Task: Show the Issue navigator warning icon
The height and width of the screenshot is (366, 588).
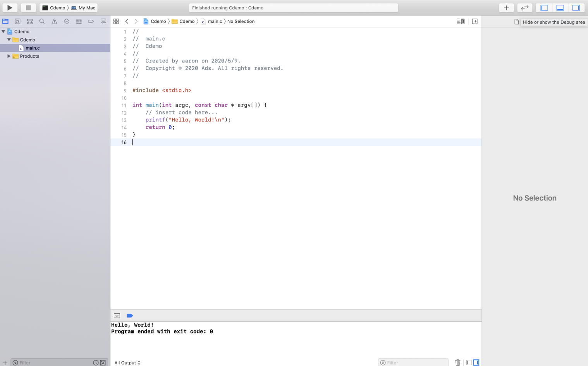Action: pos(54,21)
